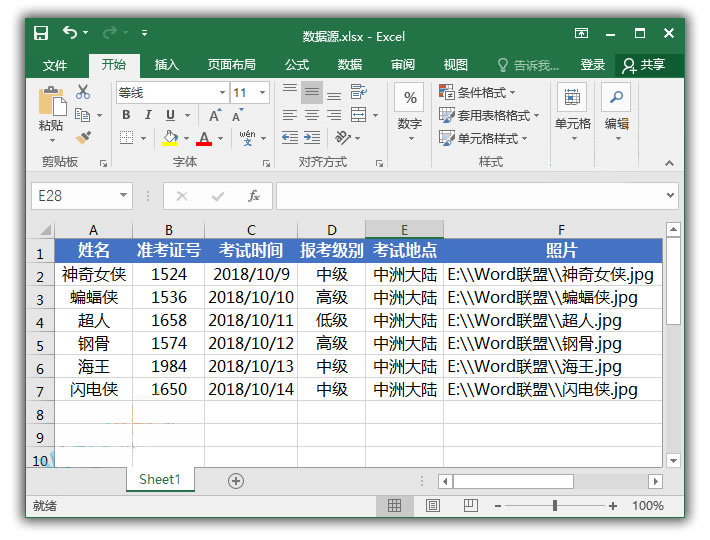Click the formula bar input
Viewport: 710px width, 540px height.
[x=469, y=196]
